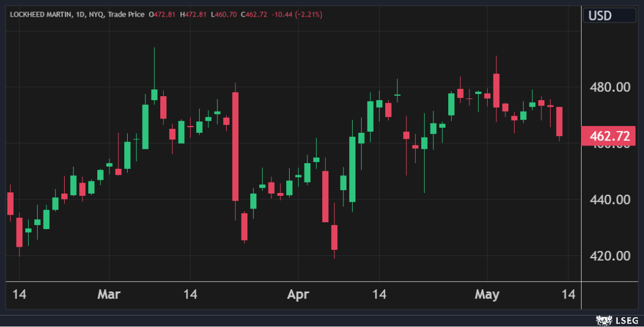
Task: Click the NYQ exchange text in header
Action: [97, 14]
